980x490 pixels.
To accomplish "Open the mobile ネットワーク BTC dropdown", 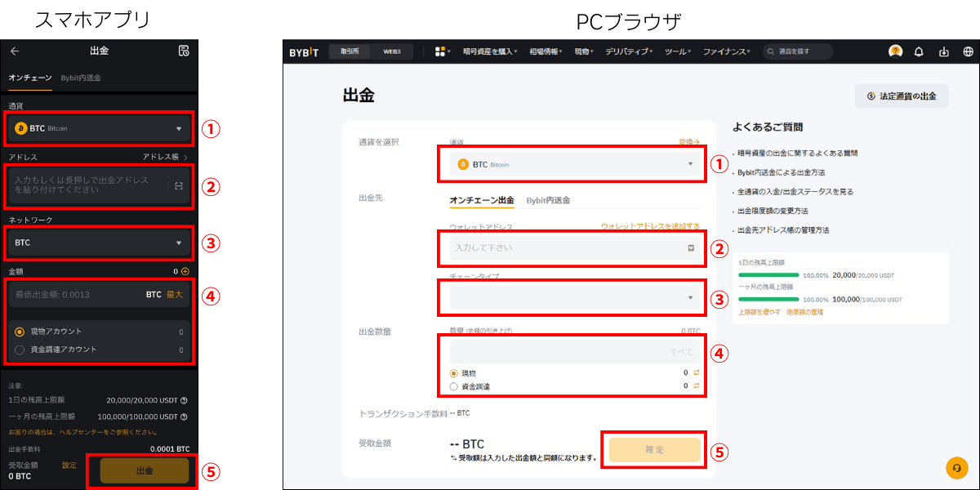I will tap(98, 243).
